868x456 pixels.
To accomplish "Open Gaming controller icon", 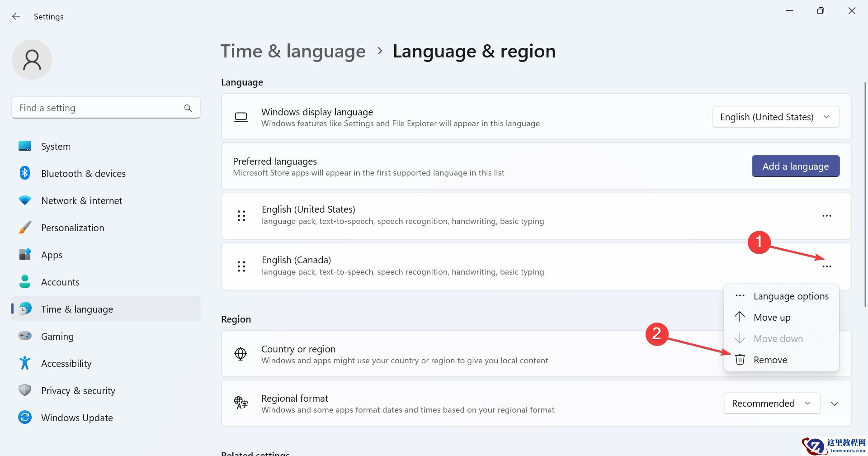I will 25,336.
